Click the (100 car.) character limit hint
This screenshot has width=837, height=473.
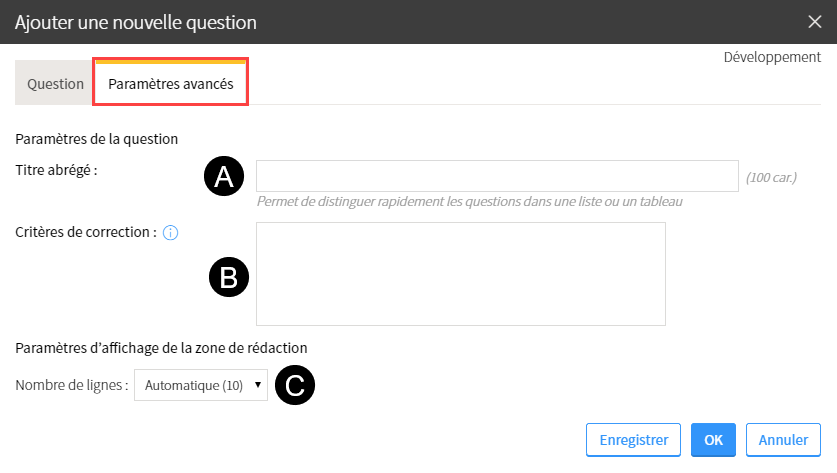(771, 177)
